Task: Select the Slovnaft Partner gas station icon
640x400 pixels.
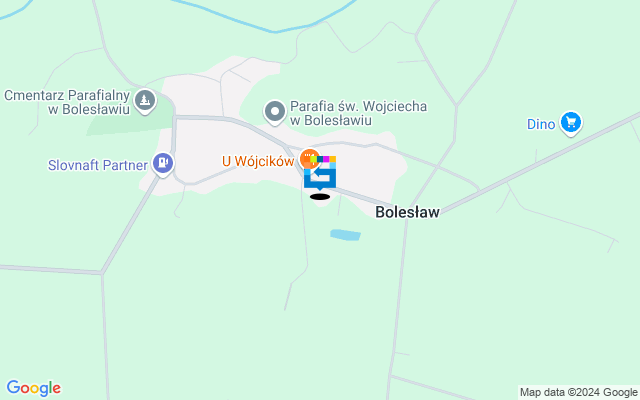Action: point(163,164)
